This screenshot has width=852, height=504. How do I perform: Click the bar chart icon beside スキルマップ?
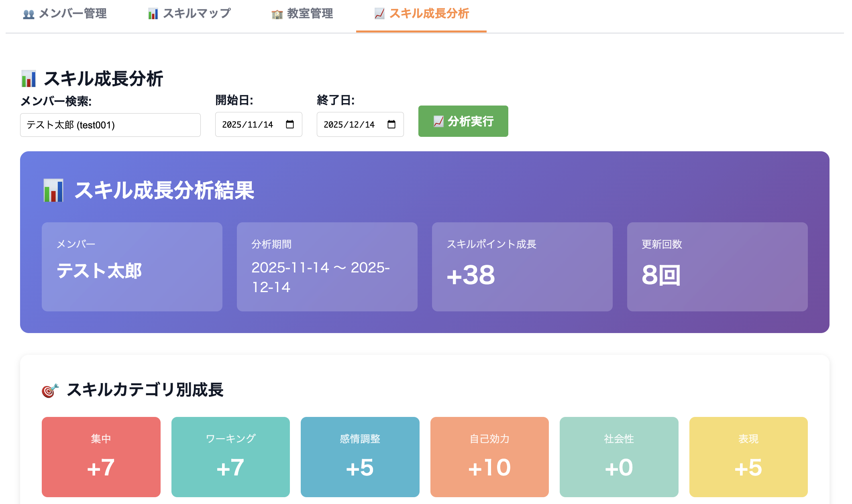click(153, 14)
